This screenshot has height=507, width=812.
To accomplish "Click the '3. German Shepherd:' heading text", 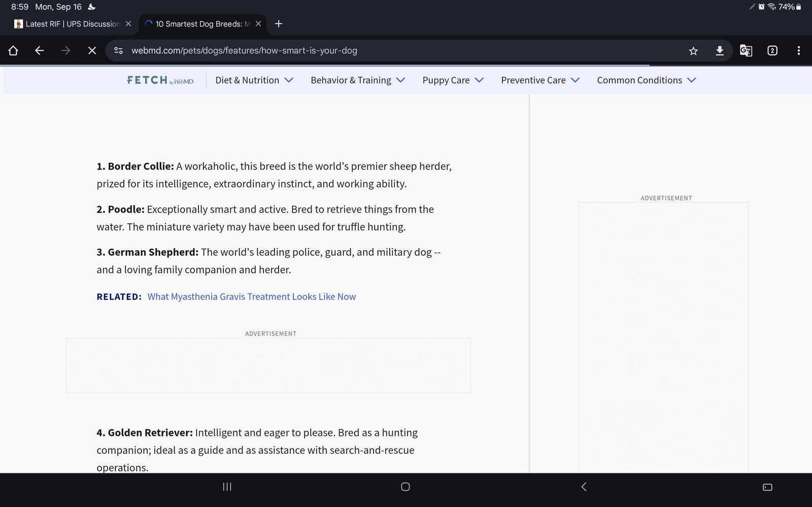I will coord(147,252).
